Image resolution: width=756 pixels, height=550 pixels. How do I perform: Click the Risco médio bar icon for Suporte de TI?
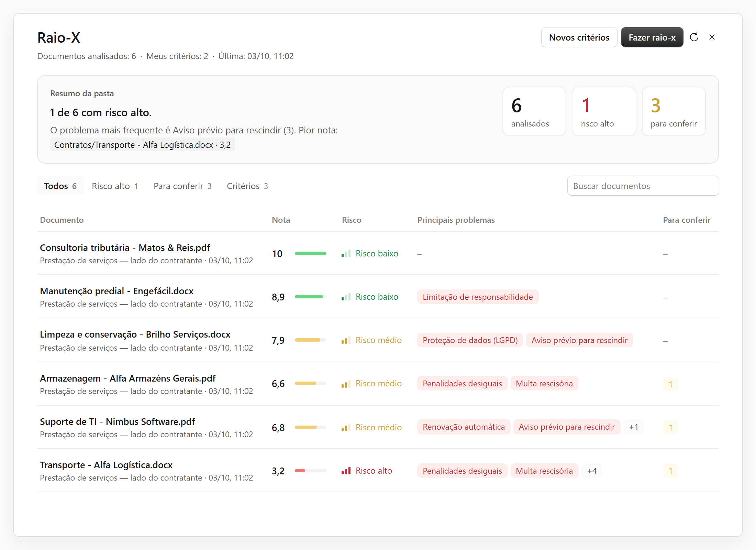[346, 427]
